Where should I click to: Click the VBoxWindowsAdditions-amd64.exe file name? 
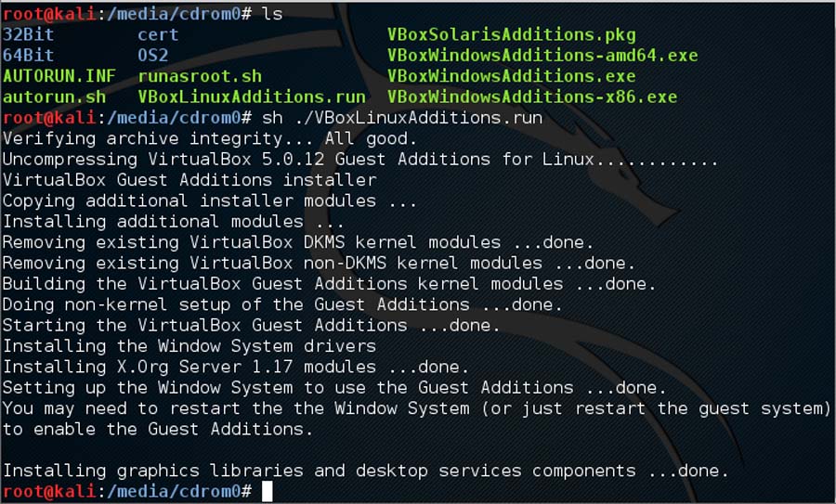pyautogui.click(x=542, y=56)
